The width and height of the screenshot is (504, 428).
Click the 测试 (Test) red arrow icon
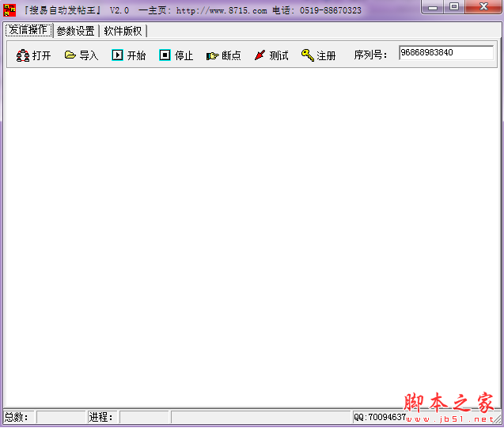point(260,55)
